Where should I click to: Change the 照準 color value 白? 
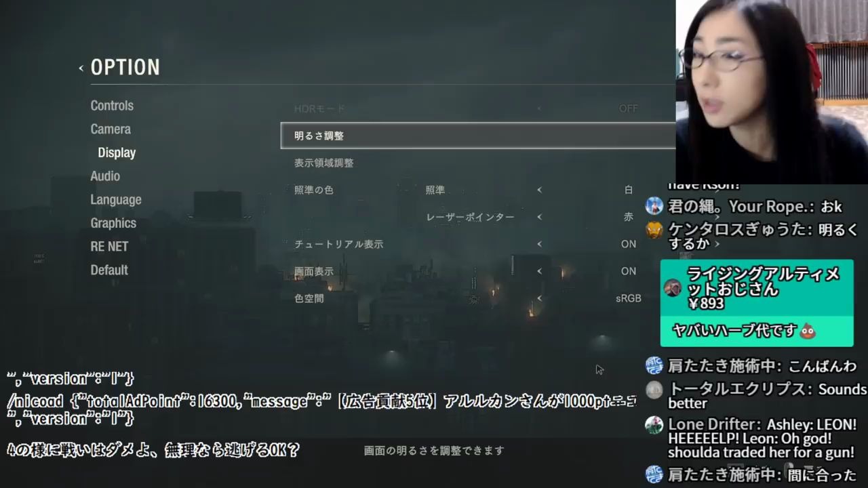pos(629,190)
